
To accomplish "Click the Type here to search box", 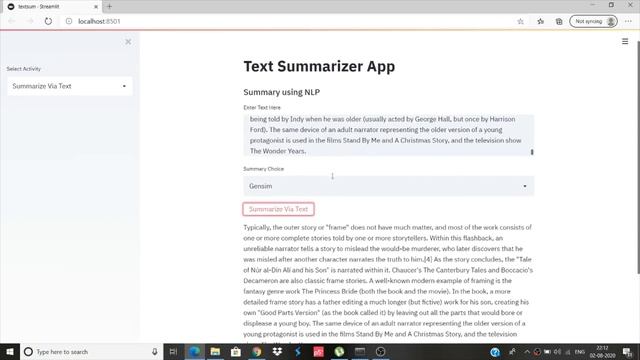I will [x=92, y=352].
